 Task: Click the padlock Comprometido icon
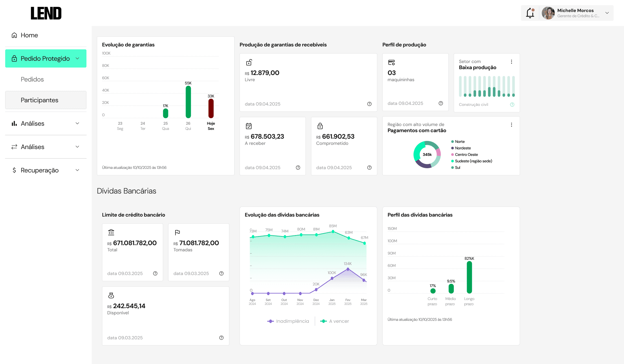[x=320, y=126]
